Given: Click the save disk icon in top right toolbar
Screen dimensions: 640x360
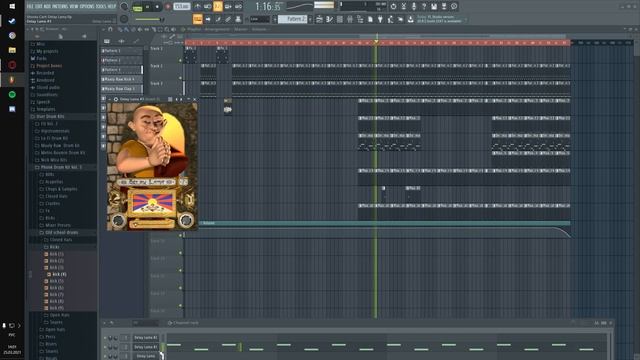Looking at the screenshot, I should click(434, 7).
